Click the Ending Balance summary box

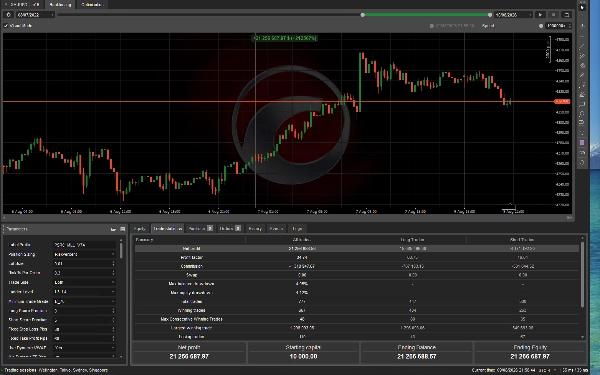[416, 352]
